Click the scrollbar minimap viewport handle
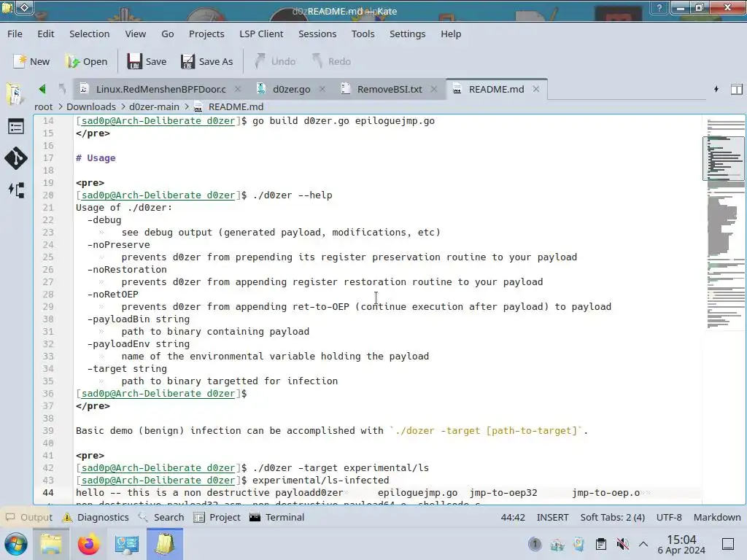The image size is (747, 560). click(724, 159)
